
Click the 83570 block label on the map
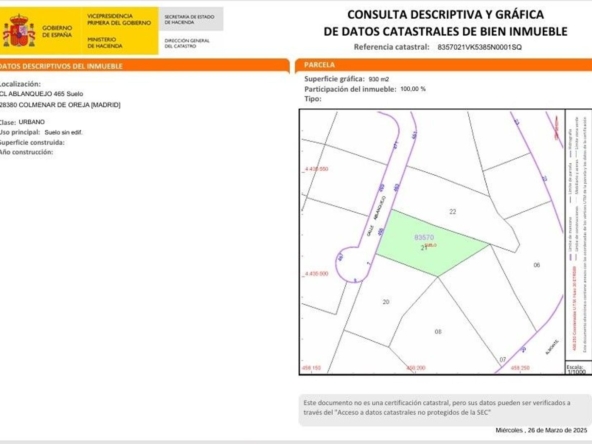point(424,237)
